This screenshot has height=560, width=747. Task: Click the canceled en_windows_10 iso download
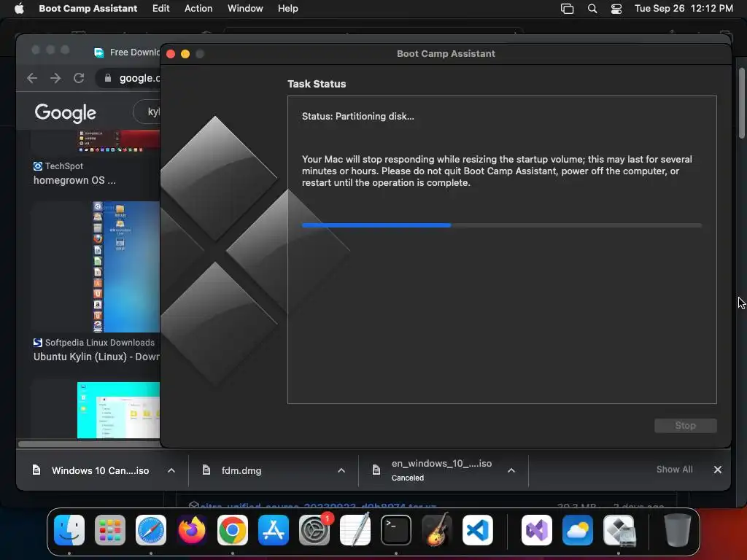point(432,470)
